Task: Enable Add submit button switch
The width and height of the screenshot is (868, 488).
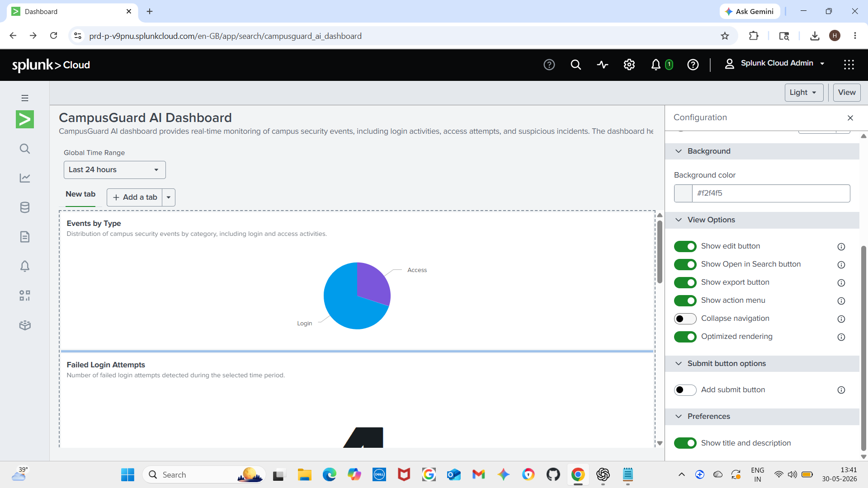Action: [x=685, y=390]
